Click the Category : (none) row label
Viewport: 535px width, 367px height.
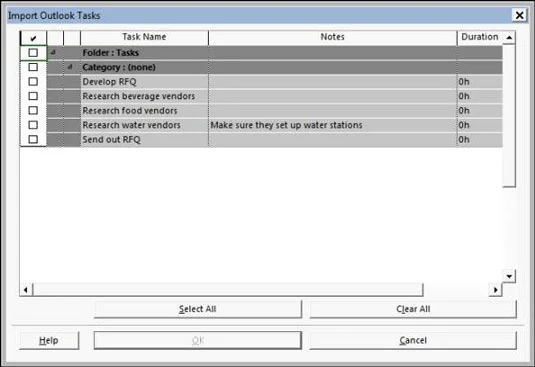point(119,67)
